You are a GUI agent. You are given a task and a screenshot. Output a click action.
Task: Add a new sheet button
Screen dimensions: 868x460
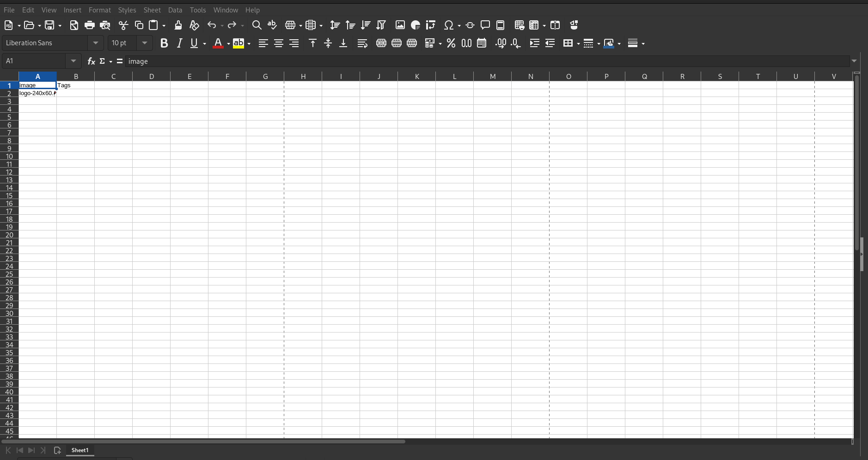tap(57, 450)
